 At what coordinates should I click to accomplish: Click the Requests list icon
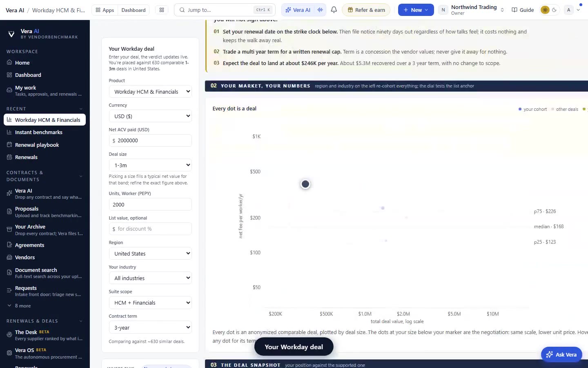[x=9, y=291]
